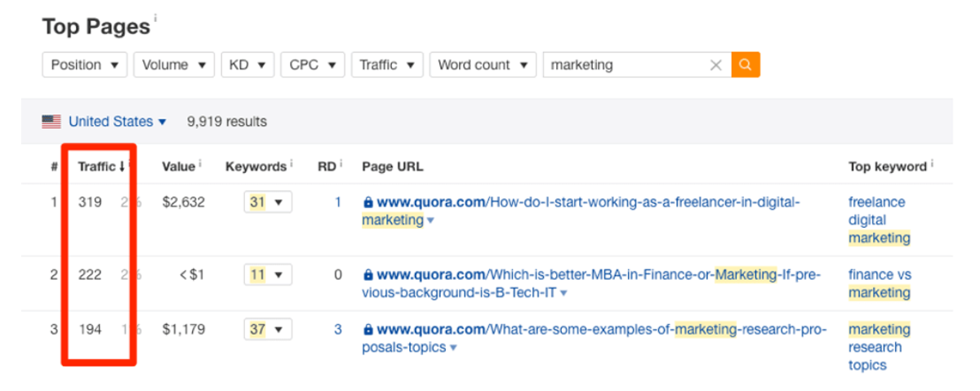Viewport: 980px width, 391px height.
Task: Open the 'finance vs marketing' top keyword
Action: coord(880,283)
